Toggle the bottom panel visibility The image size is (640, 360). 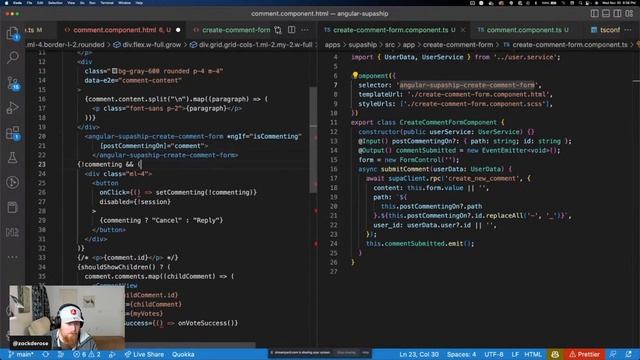click(x=606, y=13)
